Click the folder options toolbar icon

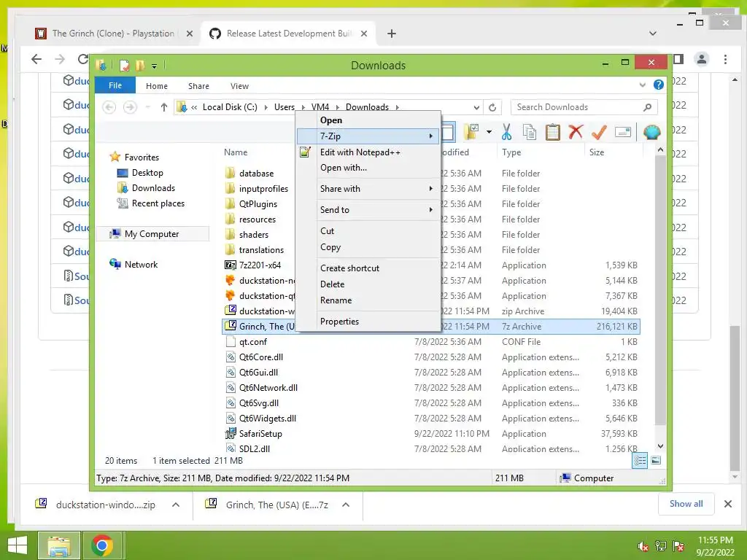471,132
